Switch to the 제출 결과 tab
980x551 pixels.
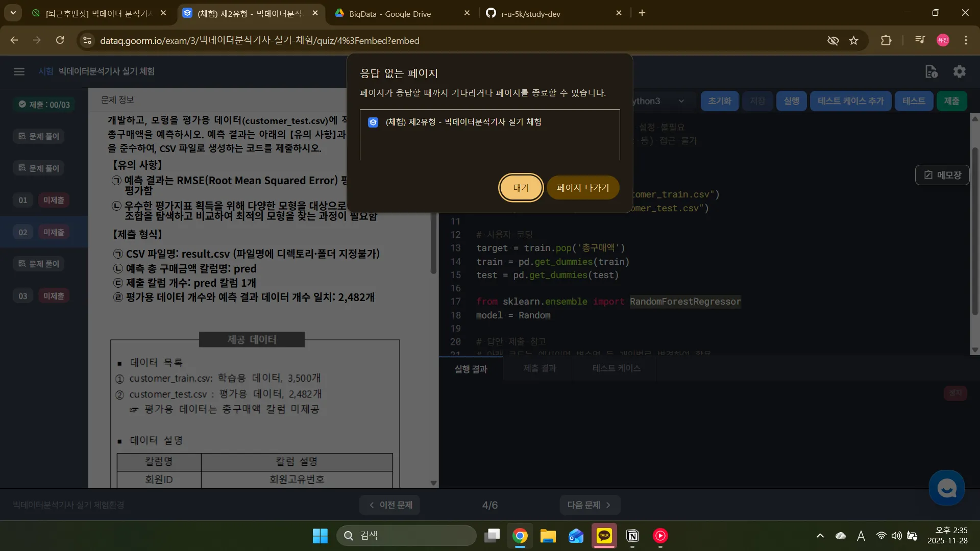point(538,368)
